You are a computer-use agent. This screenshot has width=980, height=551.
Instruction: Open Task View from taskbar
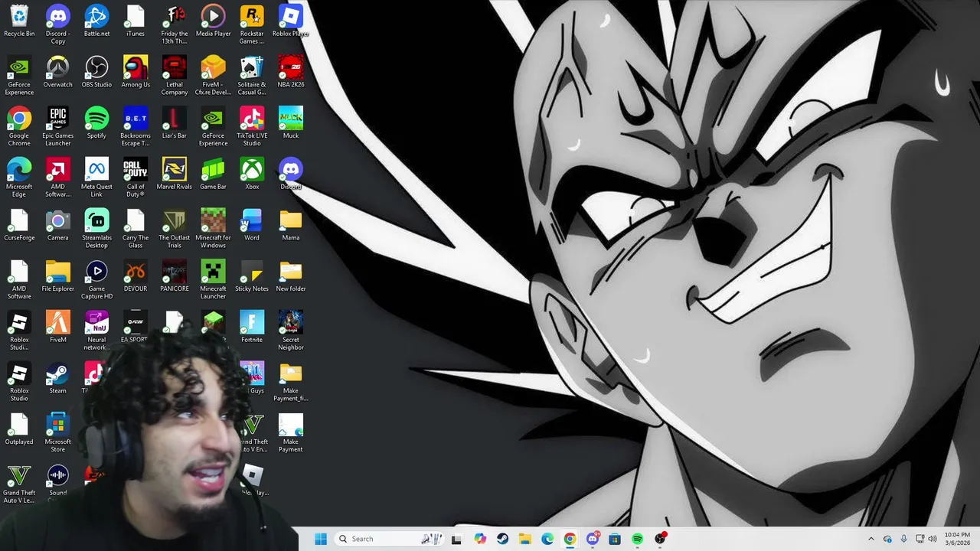point(456,539)
